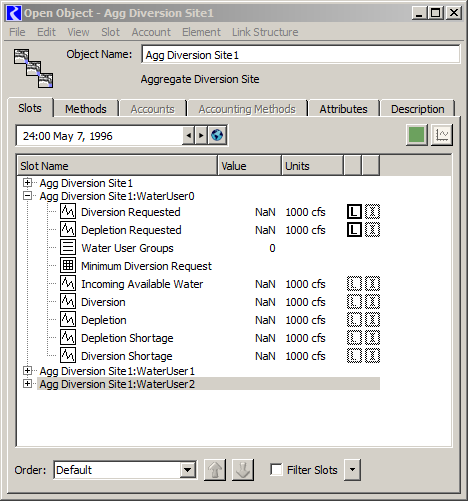Click the table icon for Minimum Diversion Request

(68, 266)
